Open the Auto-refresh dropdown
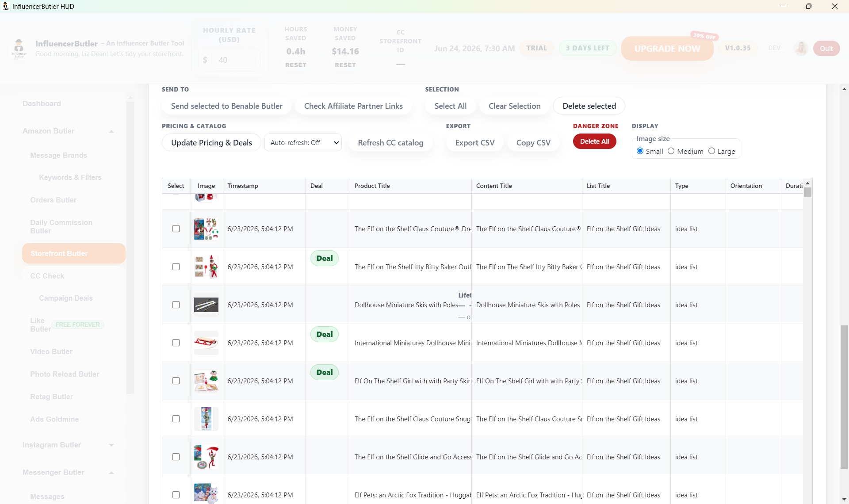849x504 pixels. (x=303, y=142)
